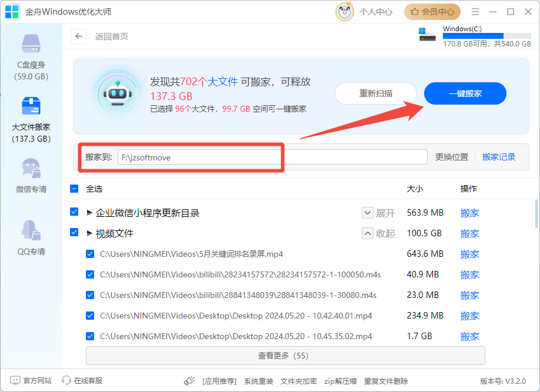
Task: Open C盘瘦身 disk cleanup icon
Action: coord(31,43)
